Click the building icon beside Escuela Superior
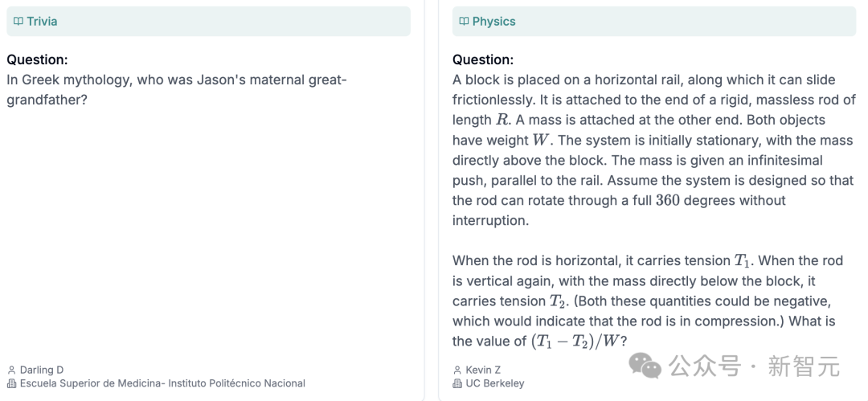868x401 pixels. click(11, 383)
